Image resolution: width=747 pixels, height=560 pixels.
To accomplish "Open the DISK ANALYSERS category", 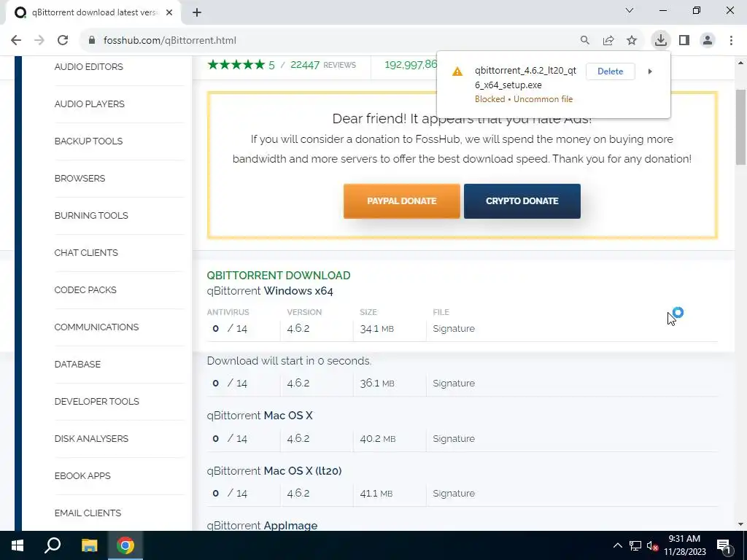I will pos(91,438).
